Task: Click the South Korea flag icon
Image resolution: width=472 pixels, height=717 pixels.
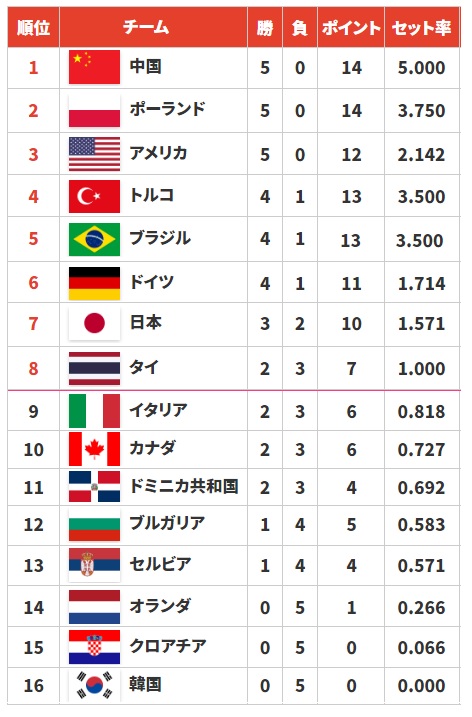Action: coord(94,685)
